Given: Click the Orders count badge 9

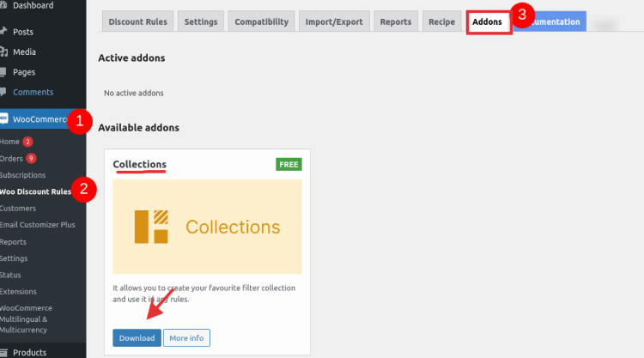Looking at the screenshot, I should (x=31, y=159).
